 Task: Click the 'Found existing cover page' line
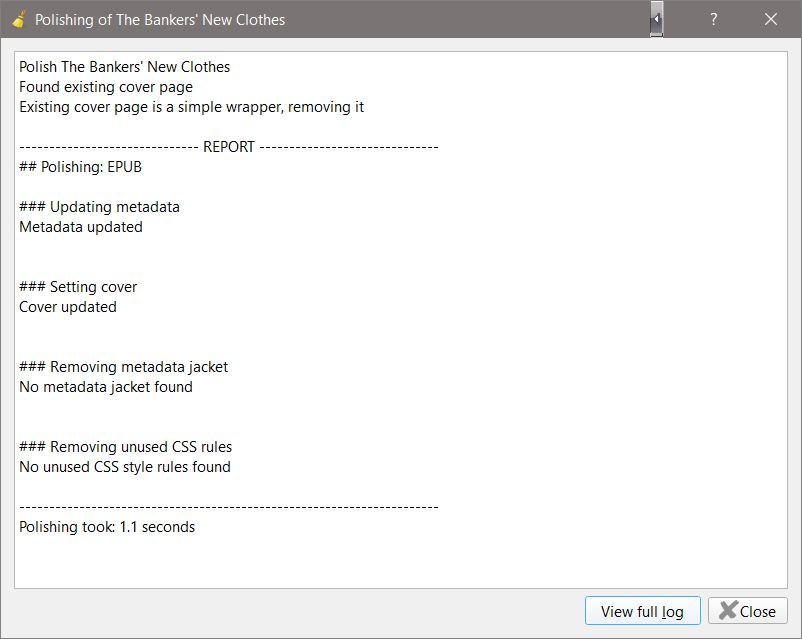click(106, 87)
